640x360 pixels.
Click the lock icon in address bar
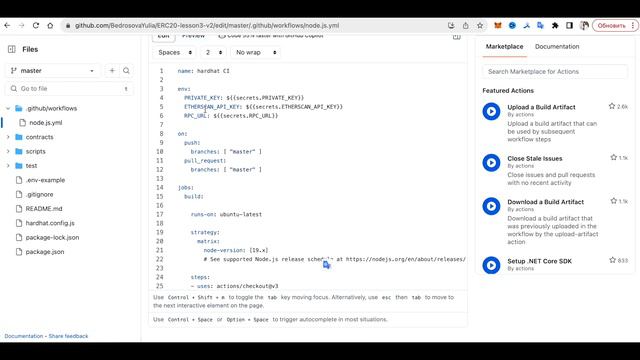pyautogui.click(x=68, y=25)
